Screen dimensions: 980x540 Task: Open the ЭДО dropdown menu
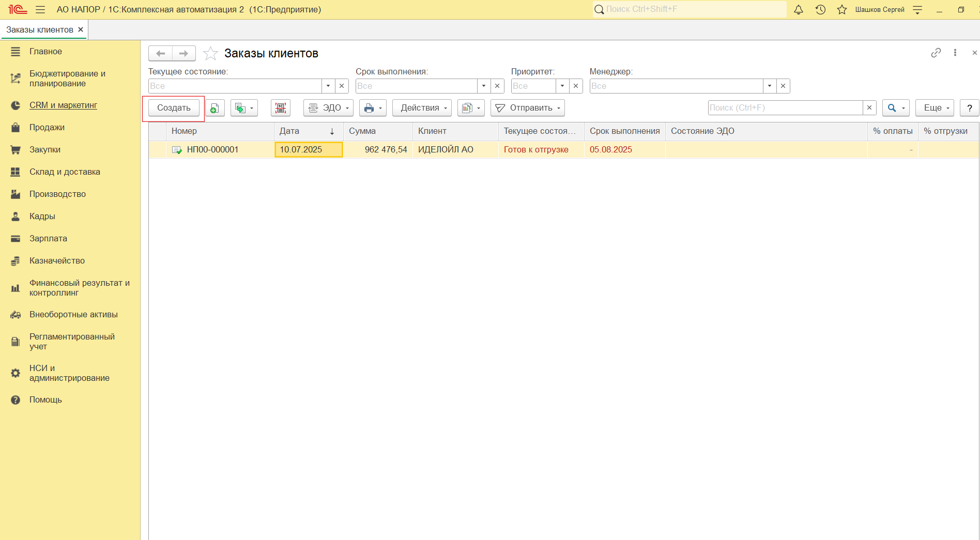(x=328, y=108)
